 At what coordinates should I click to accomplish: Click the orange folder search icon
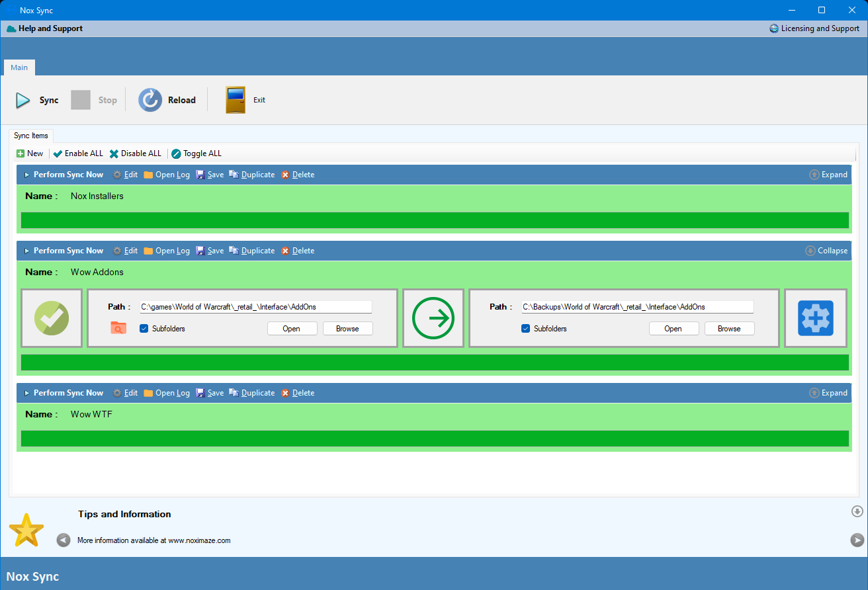point(118,327)
